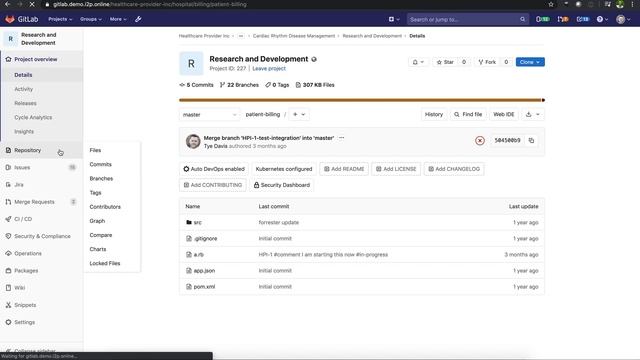Click the search magnifier icon
The height and width of the screenshot is (360, 640).
[x=522, y=19]
